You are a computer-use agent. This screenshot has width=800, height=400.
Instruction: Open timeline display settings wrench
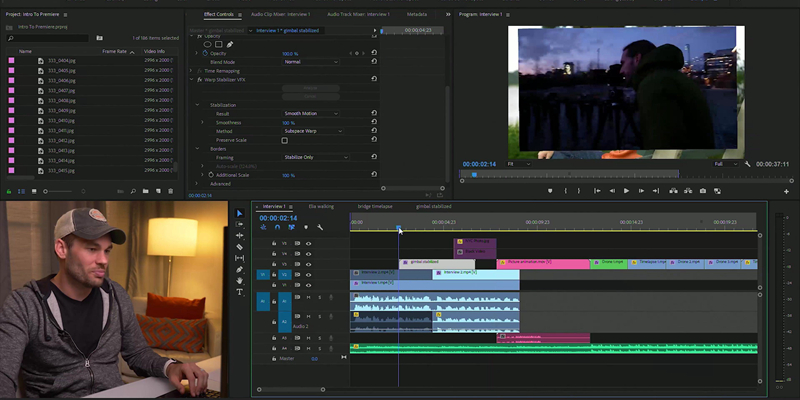(x=320, y=227)
